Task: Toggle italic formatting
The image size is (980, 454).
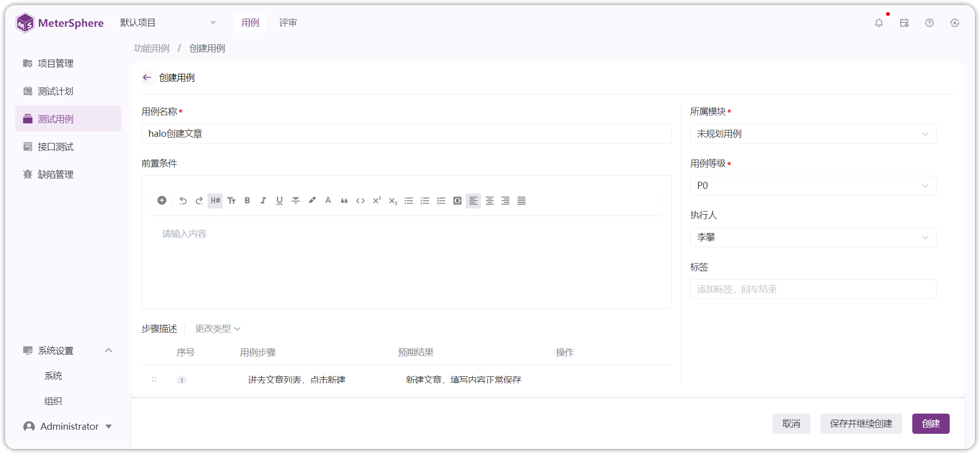Action: click(x=263, y=200)
